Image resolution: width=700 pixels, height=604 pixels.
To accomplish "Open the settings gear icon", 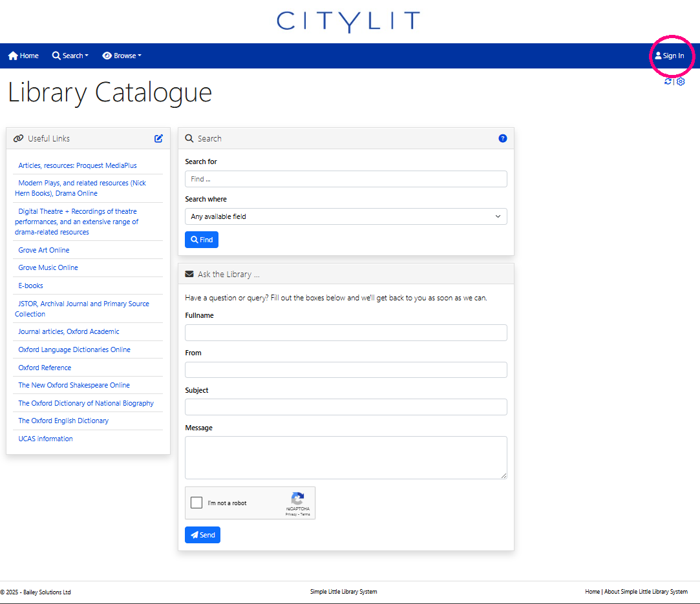I will pyautogui.click(x=681, y=81).
